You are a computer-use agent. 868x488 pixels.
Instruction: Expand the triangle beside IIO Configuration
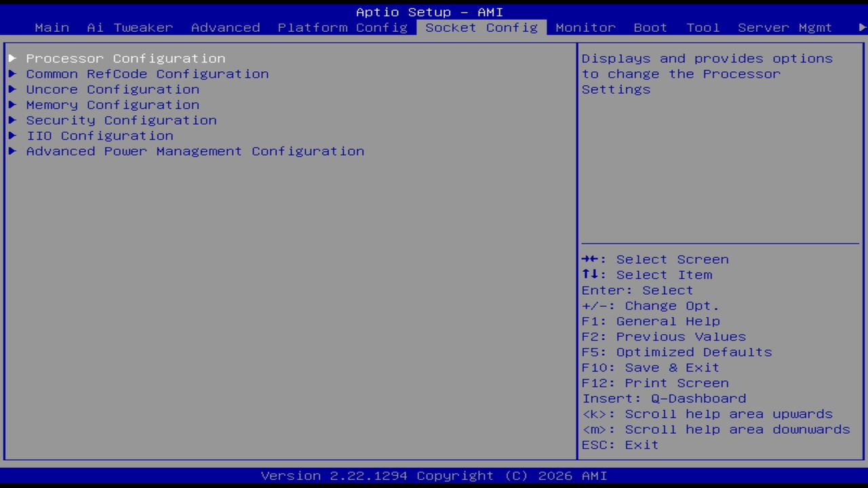(12, 136)
